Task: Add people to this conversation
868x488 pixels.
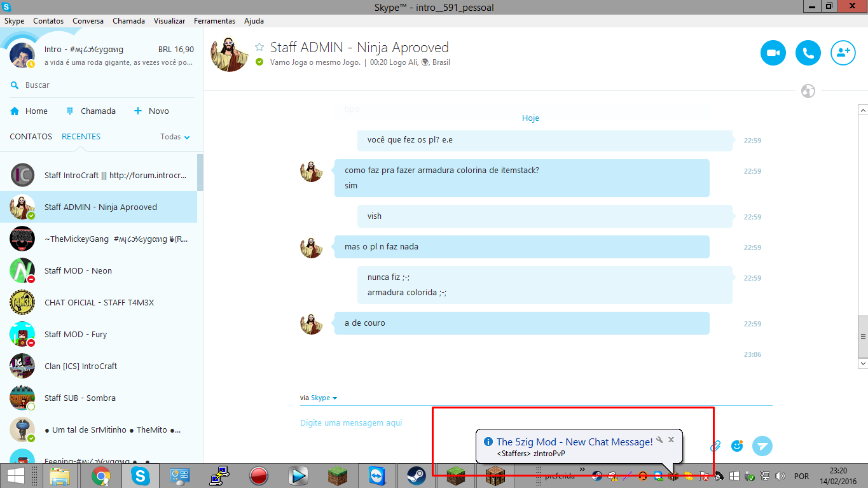Action: [x=843, y=53]
